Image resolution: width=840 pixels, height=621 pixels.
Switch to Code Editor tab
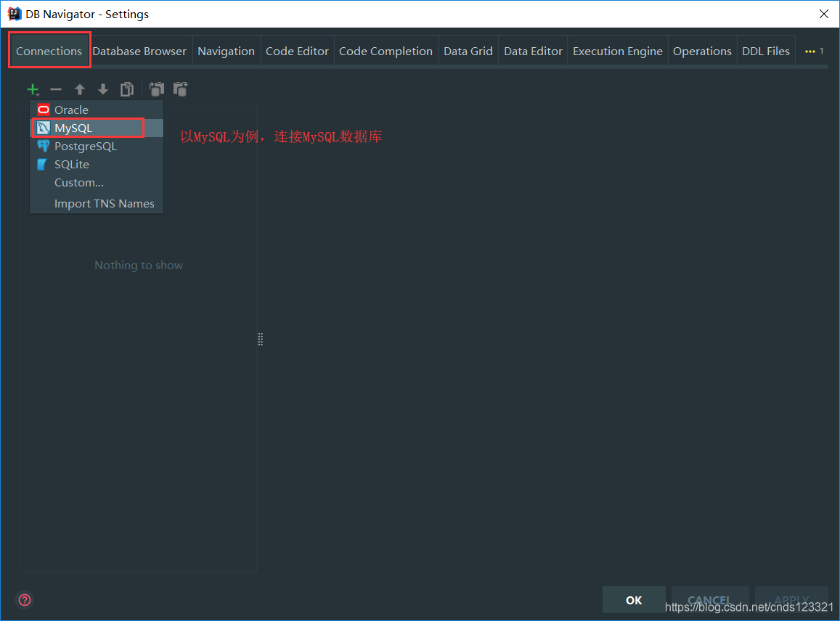click(298, 51)
